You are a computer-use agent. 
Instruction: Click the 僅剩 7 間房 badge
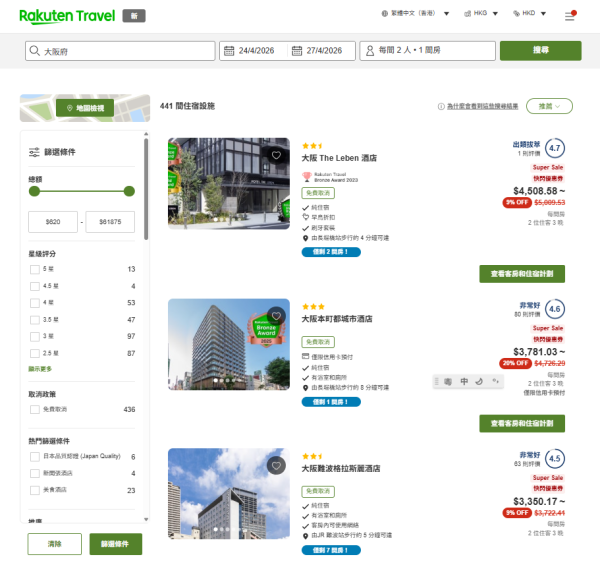[x=331, y=550]
